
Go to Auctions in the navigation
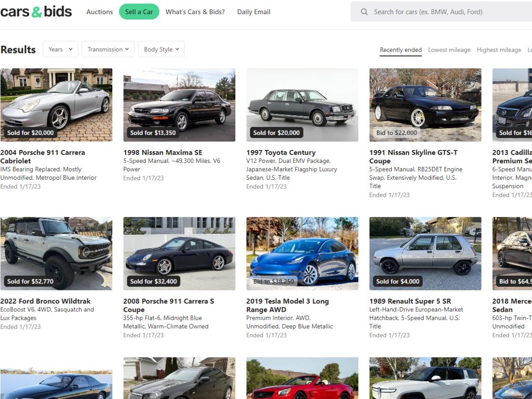point(100,12)
